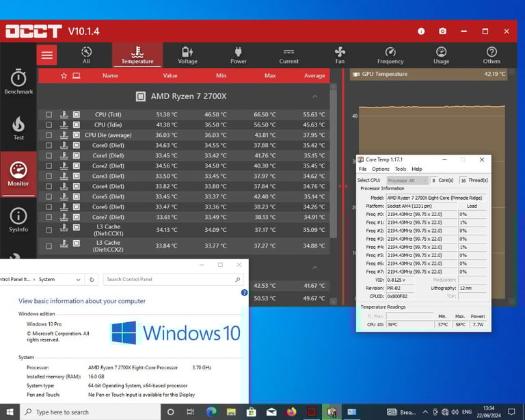Tick the CPU (Tctl) checkbox
Image resolution: width=525 pixels, height=420 pixels.
click(x=49, y=114)
